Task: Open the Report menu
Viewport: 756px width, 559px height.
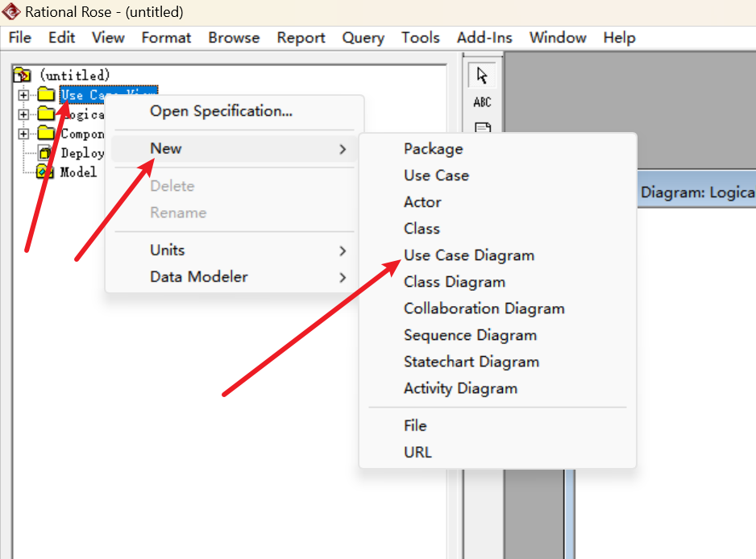Action: [301, 38]
